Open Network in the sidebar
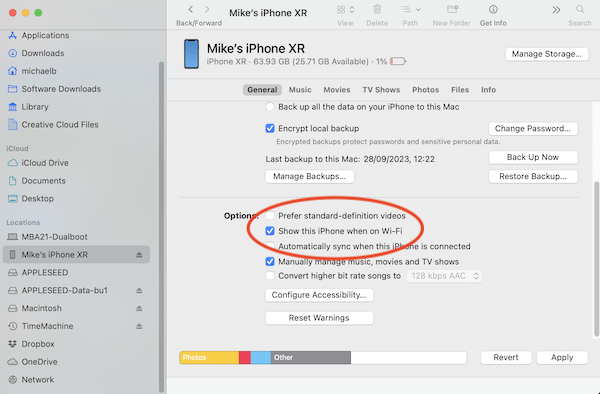This screenshot has width=600, height=394. coord(38,379)
